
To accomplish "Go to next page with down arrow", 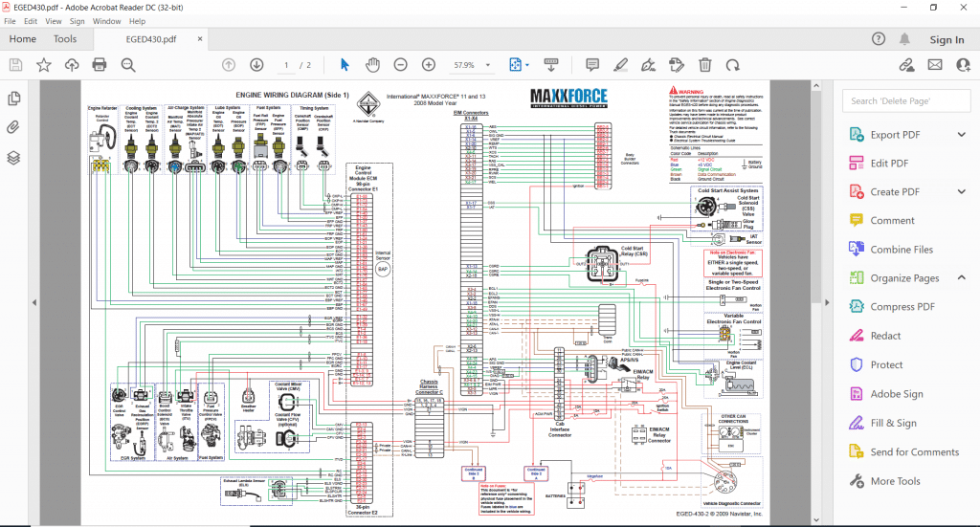I will coord(256,65).
